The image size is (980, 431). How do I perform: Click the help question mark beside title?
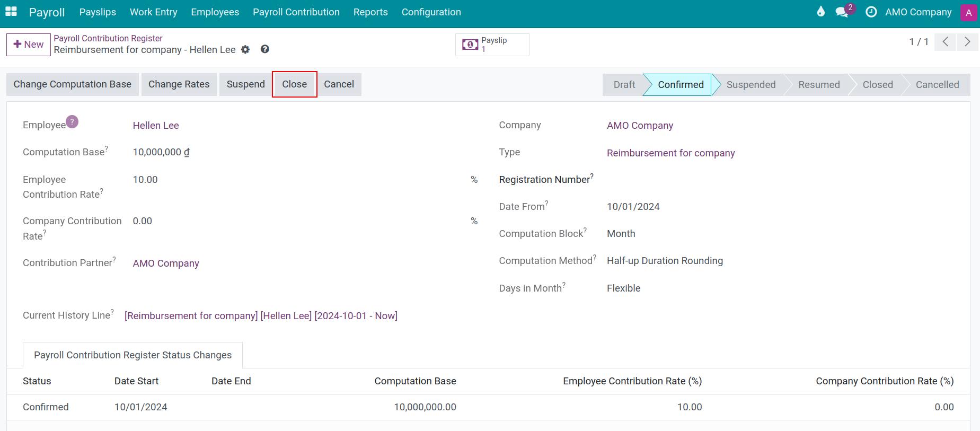(265, 49)
